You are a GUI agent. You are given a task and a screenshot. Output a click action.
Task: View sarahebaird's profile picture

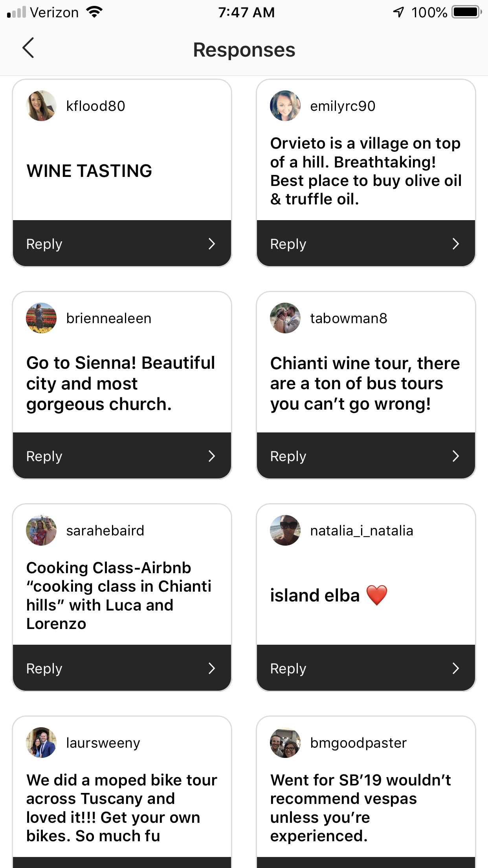tap(41, 530)
